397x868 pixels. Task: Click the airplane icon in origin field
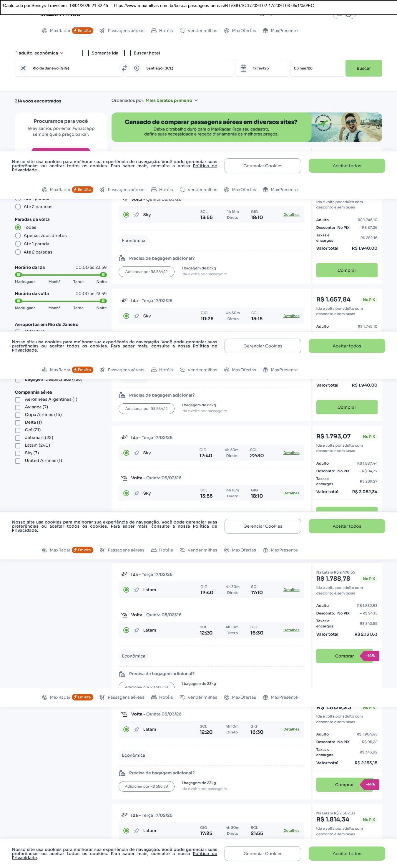pyautogui.click(x=23, y=68)
